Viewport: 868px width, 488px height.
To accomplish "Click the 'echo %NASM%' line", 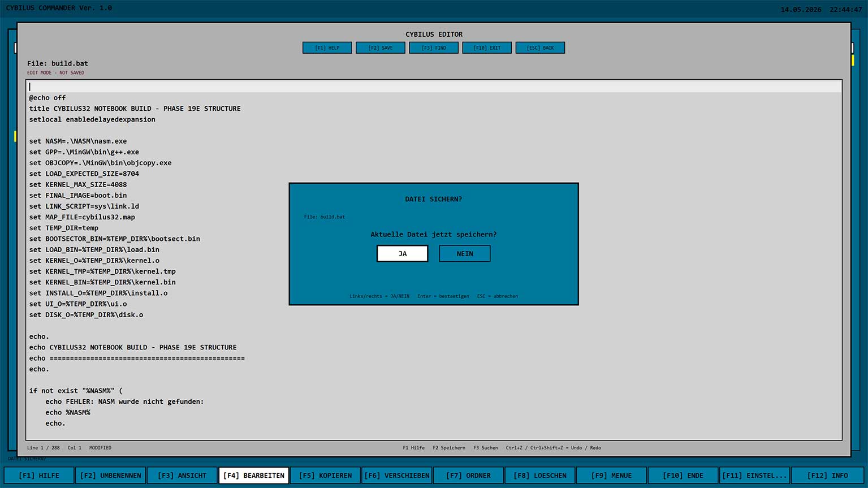I will (68, 412).
